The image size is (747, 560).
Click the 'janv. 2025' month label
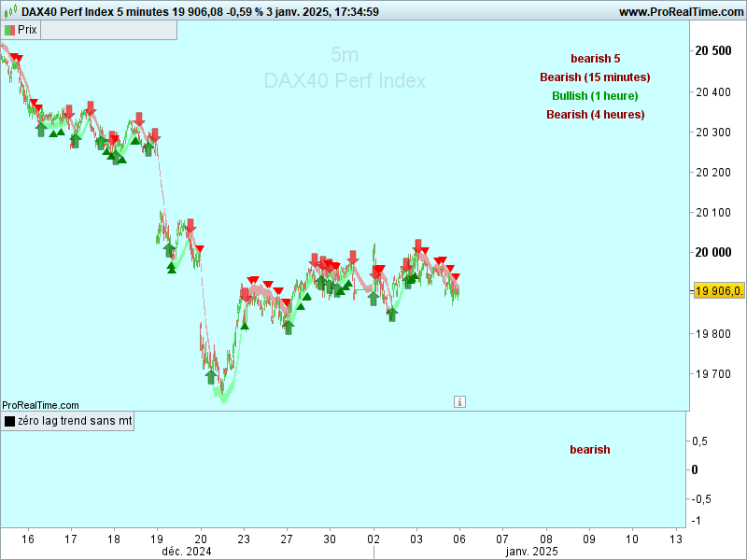[531, 552]
